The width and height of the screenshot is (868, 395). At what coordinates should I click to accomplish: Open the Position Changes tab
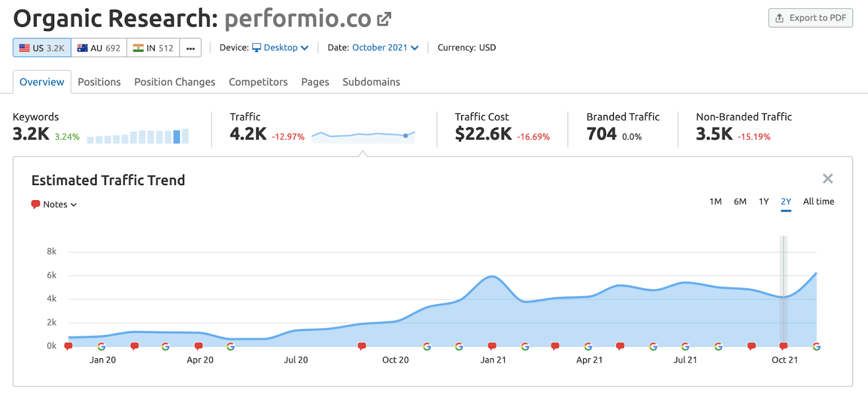click(x=175, y=82)
